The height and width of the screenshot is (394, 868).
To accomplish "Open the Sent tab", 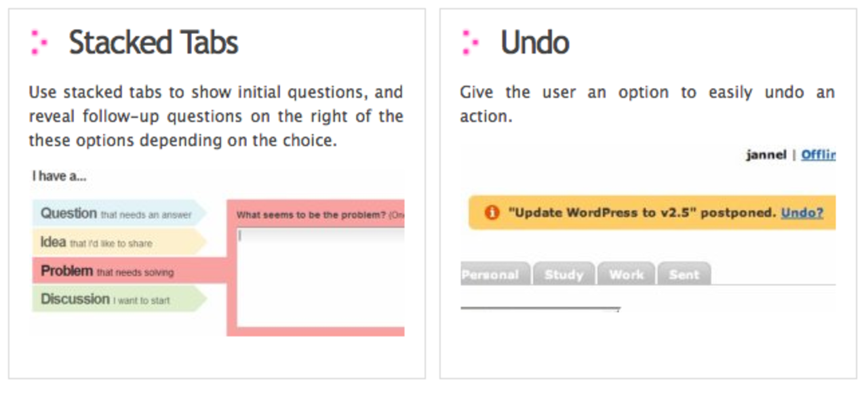I will coord(684,275).
